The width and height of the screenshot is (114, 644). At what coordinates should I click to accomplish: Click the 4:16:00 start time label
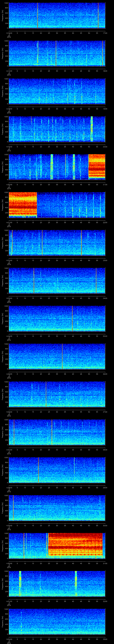pyautogui.click(x=9, y=33)
